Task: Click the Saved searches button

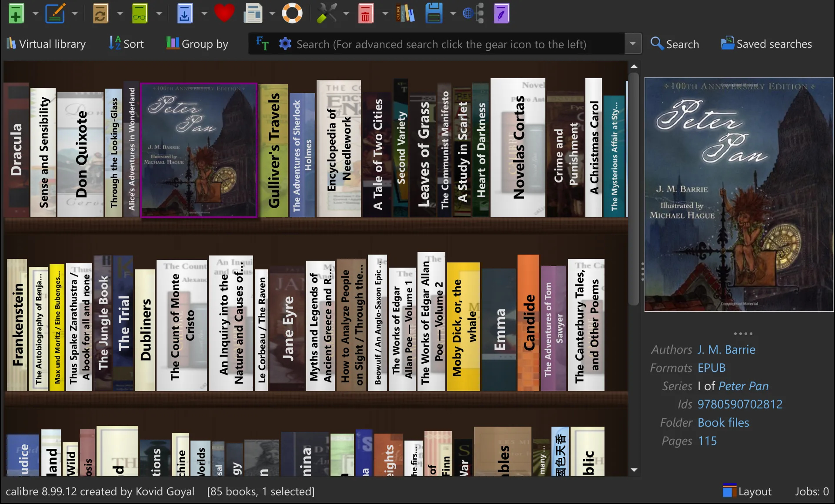Action: pos(766,44)
